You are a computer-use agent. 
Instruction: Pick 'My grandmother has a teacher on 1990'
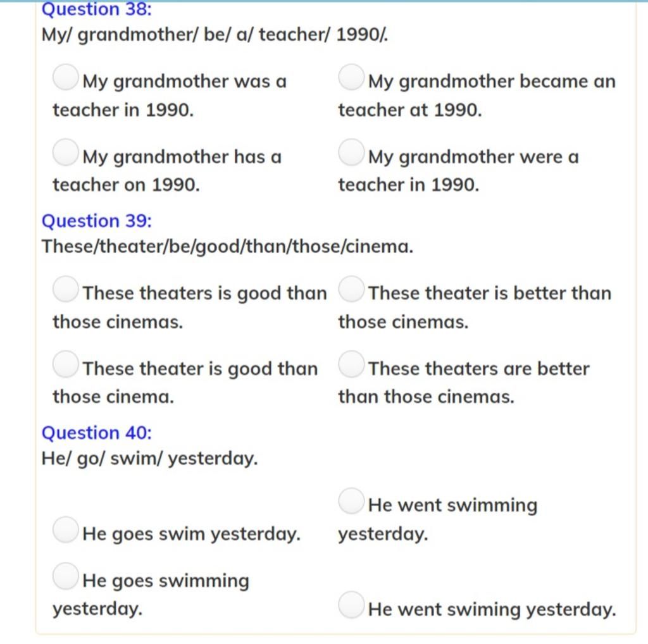pyautogui.click(x=65, y=152)
